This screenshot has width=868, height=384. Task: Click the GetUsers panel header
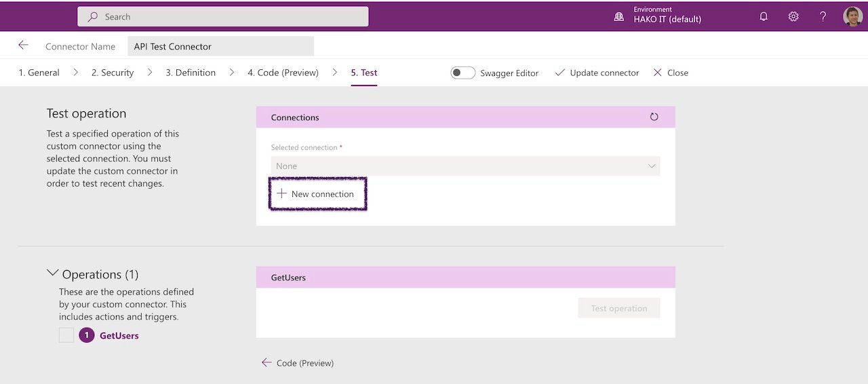pyautogui.click(x=465, y=277)
